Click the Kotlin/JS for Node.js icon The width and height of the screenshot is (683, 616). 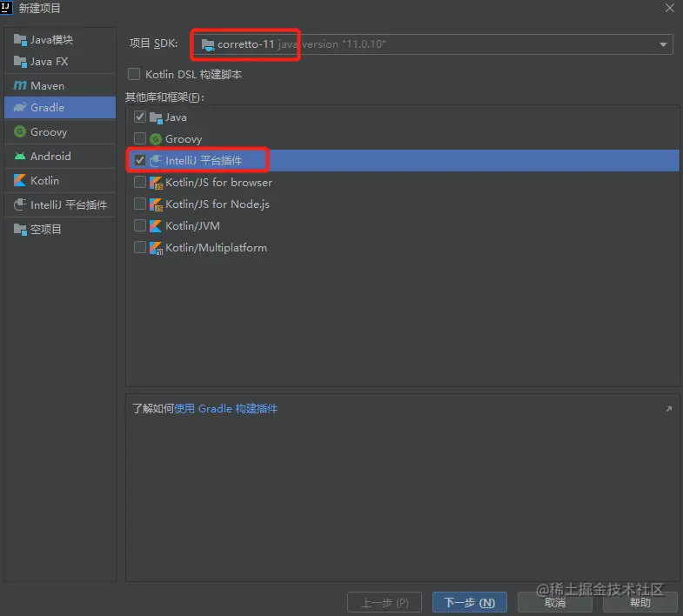[156, 204]
